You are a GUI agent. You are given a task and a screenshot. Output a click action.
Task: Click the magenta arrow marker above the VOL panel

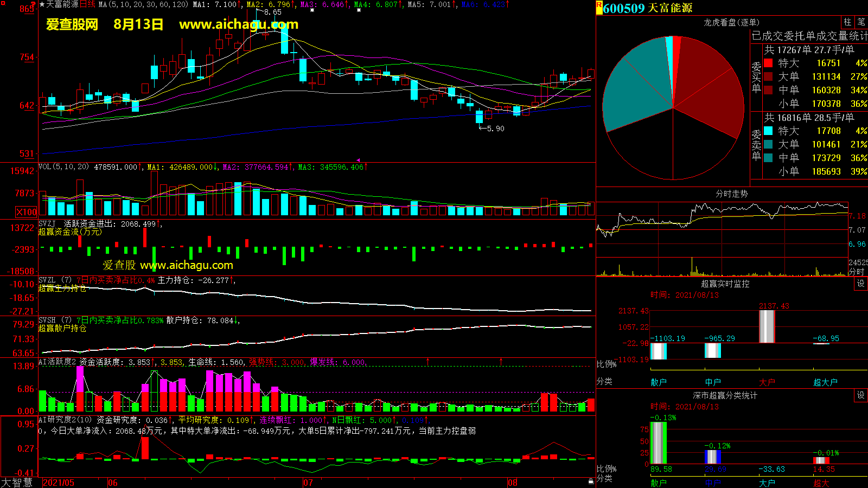pyautogui.click(x=358, y=160)
